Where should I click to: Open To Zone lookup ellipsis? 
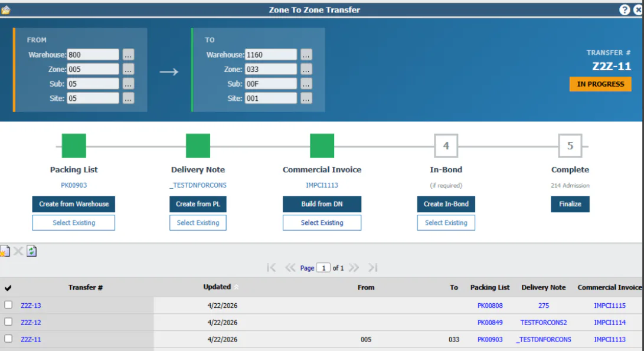coord(306,70)
